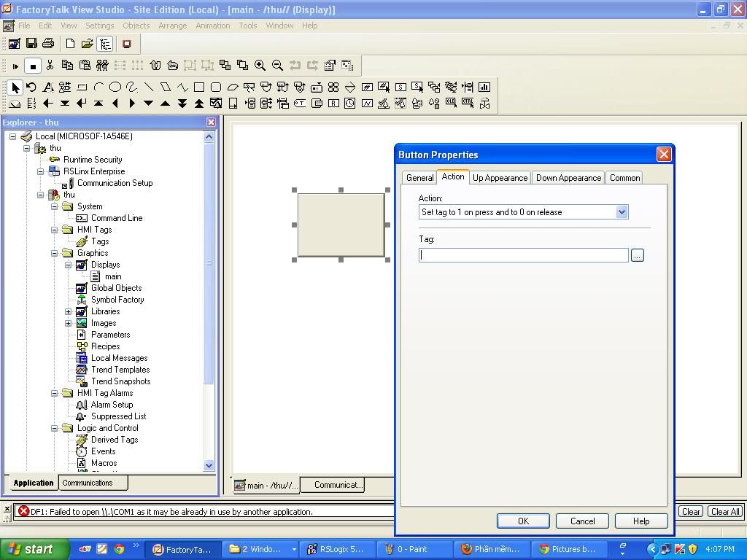Create a new blank document icon
This screenshot has height=560, width=747.
click(x=70, y=44)
